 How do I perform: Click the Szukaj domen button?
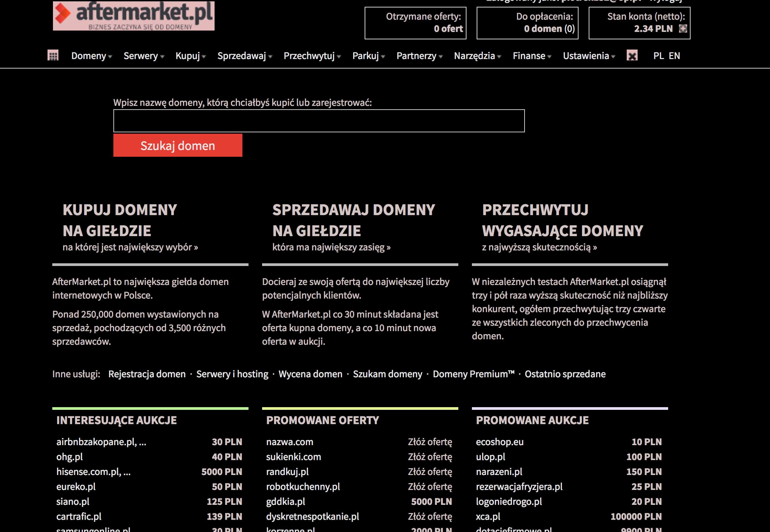click(x=178, y=145)
